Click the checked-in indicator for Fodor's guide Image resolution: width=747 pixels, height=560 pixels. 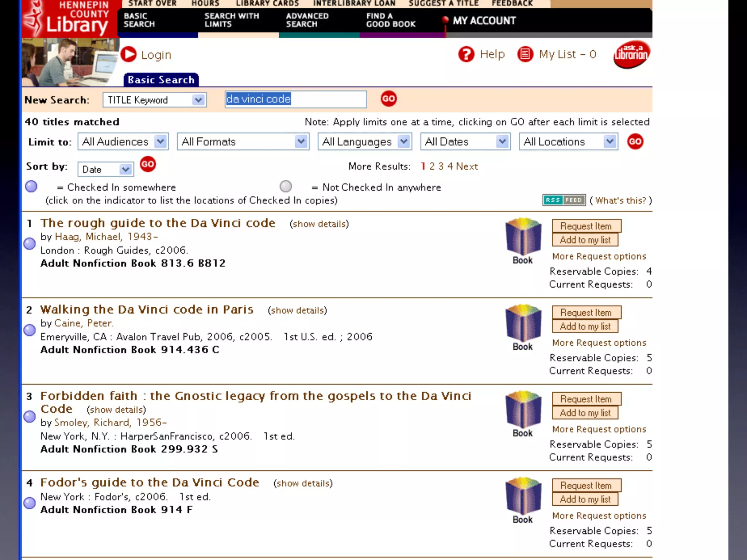(30, 503)
